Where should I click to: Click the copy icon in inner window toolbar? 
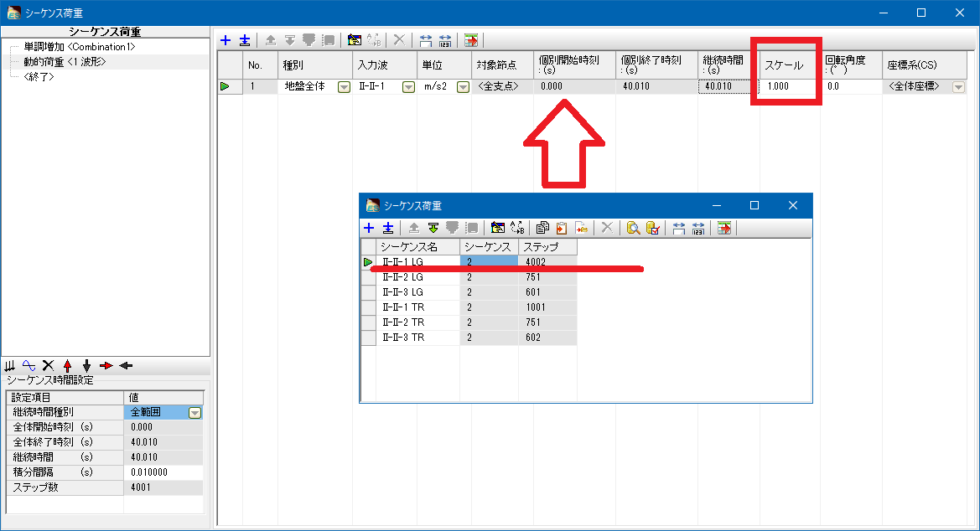542,228
